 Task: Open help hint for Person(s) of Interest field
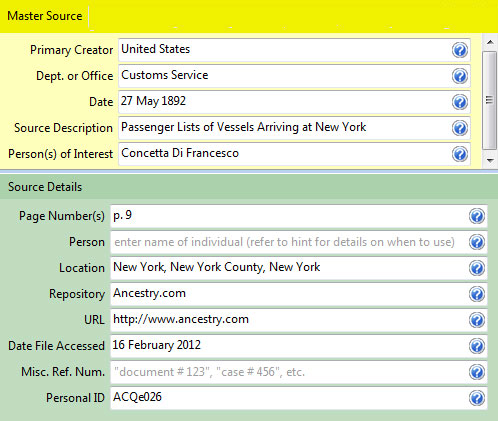pos(460,154)
